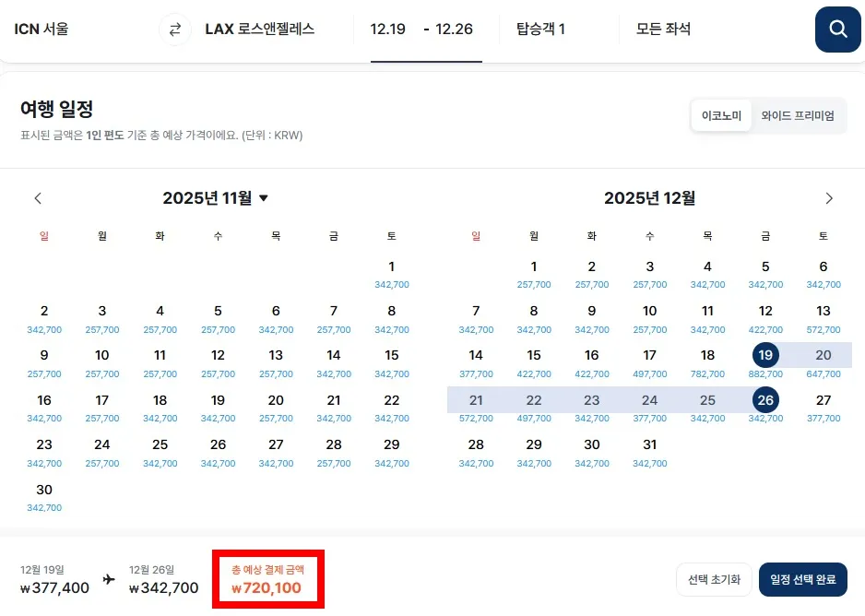Viewport: 865px width, 616px height.
Task: Swap origin and destination airports
Action: pos(174,30)
